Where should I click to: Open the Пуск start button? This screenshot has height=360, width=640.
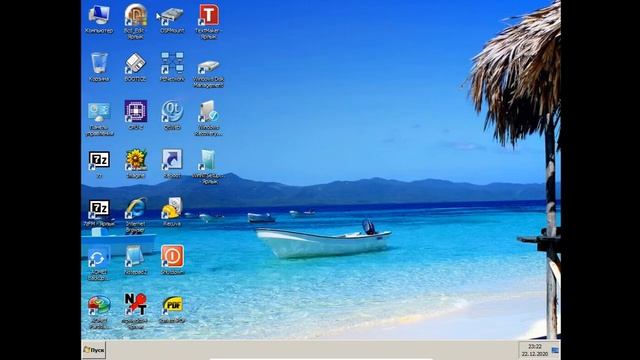coord(94,350)
